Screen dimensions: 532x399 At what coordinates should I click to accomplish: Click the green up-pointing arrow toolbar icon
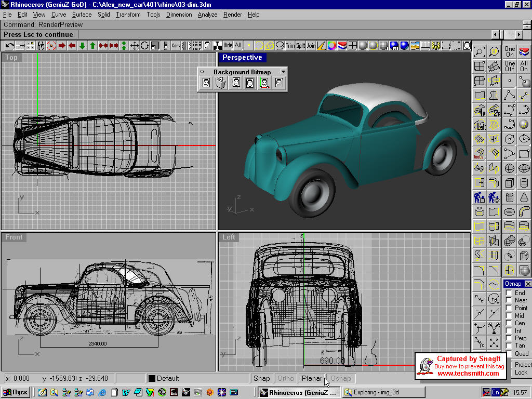[x=92, y=46]
